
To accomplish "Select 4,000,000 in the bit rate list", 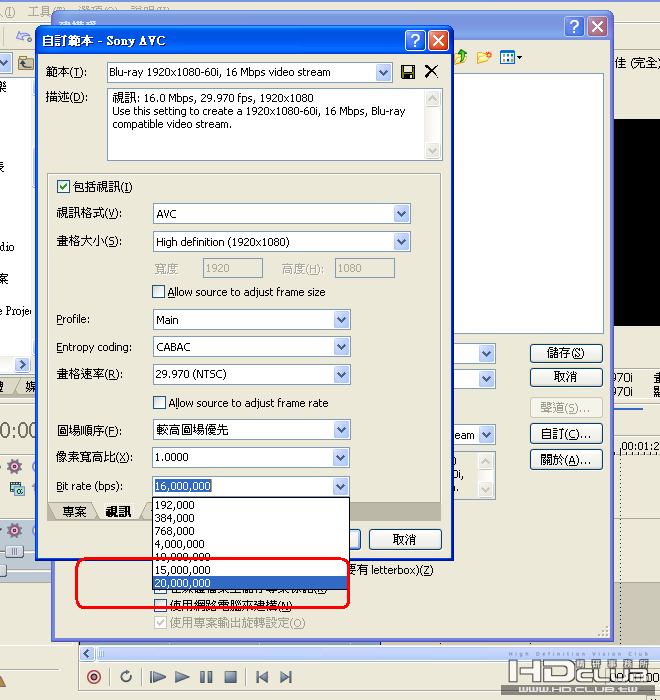I will (x=251, y=544).
